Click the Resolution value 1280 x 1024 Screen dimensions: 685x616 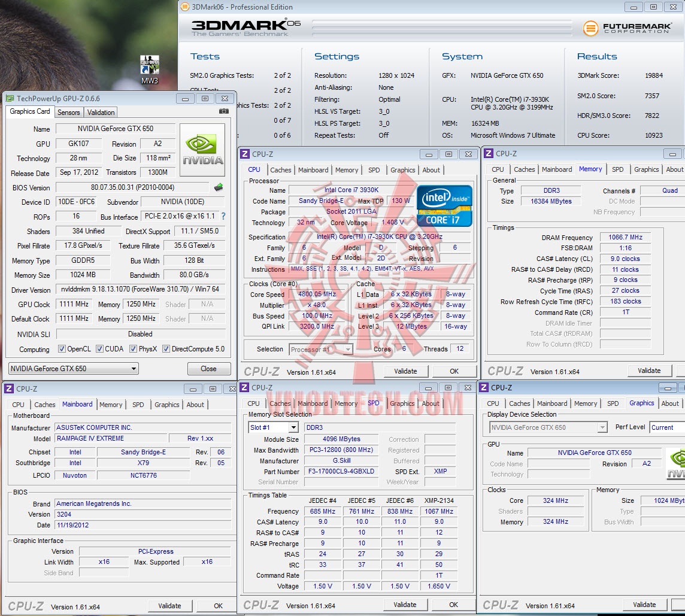click(x=396, y=75)
